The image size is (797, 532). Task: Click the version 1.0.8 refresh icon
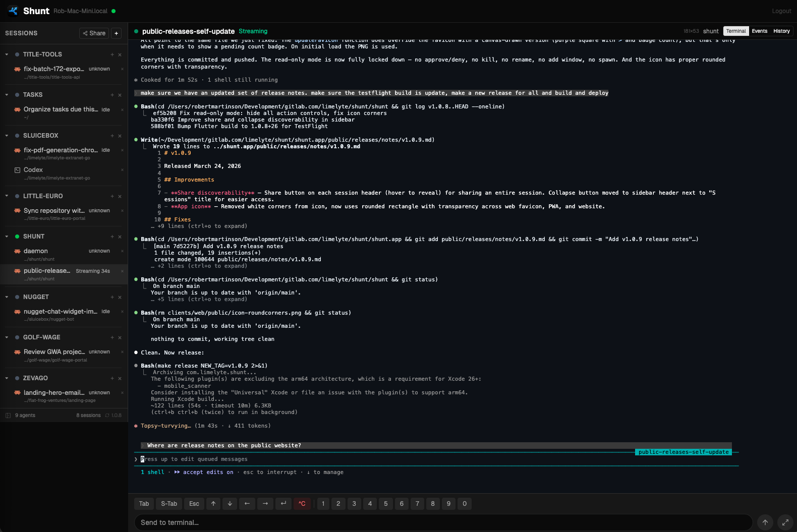point(107,416)
